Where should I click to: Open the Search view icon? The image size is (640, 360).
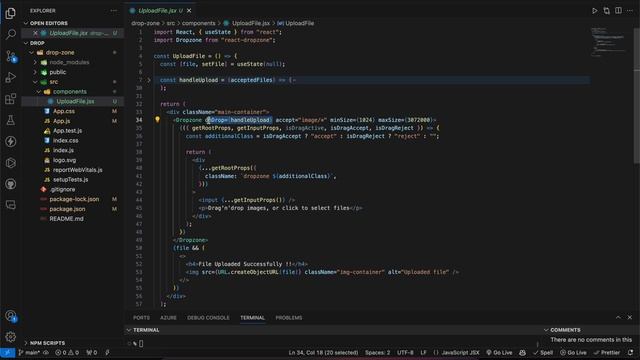(11, 34)
